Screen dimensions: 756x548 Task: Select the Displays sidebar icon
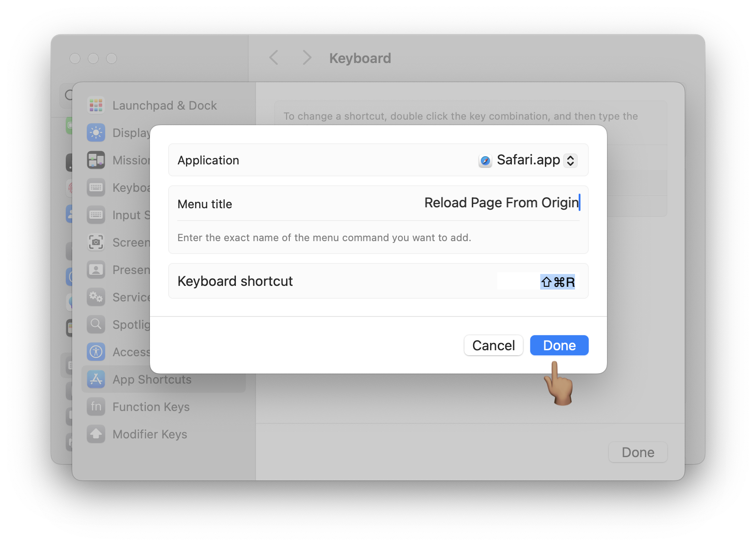pos(96,132)
